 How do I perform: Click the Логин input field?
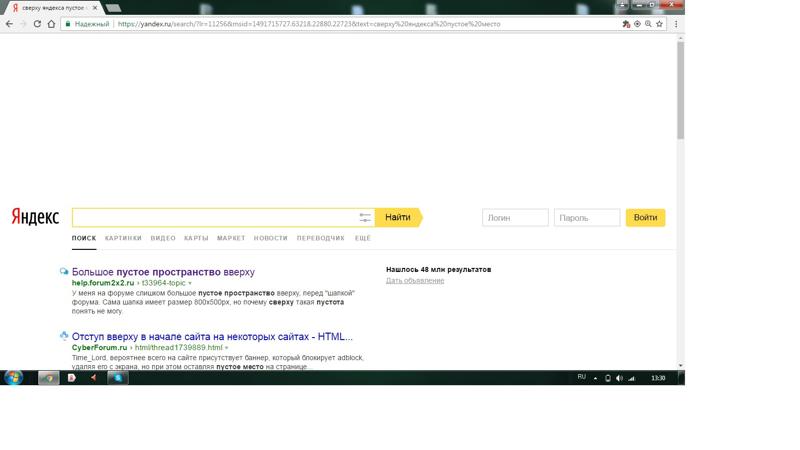515,217
